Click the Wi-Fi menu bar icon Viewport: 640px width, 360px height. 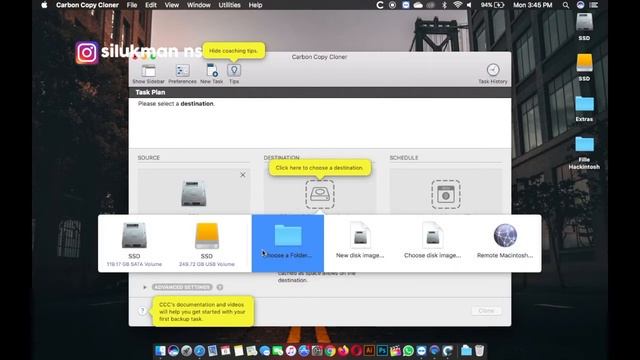click(458, 5)
